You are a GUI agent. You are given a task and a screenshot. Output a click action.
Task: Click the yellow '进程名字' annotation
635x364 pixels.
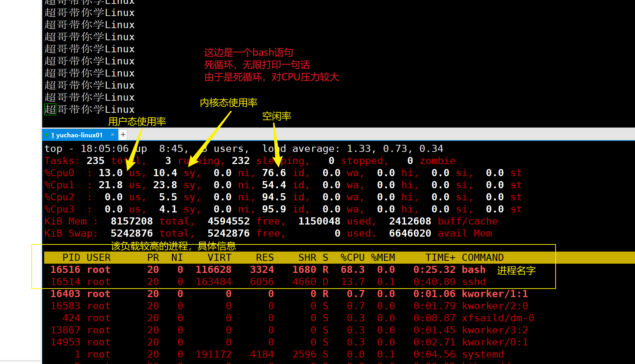coord(516,271)
